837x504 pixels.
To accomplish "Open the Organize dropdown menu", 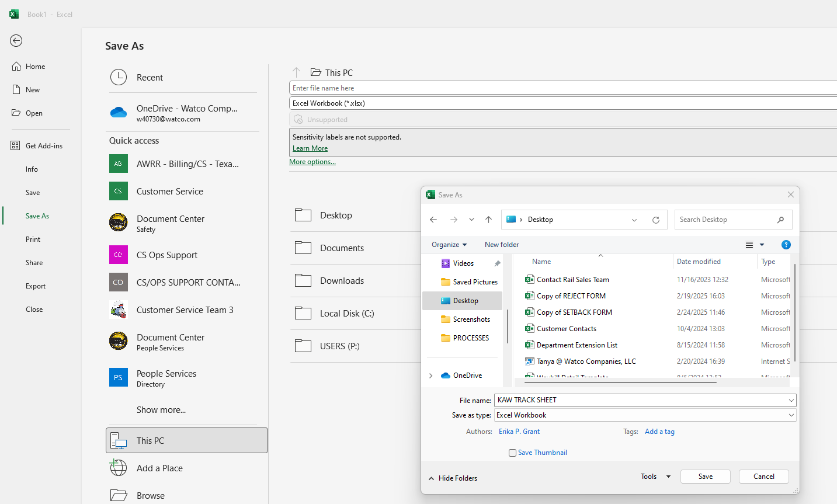I will click(449, 245).
